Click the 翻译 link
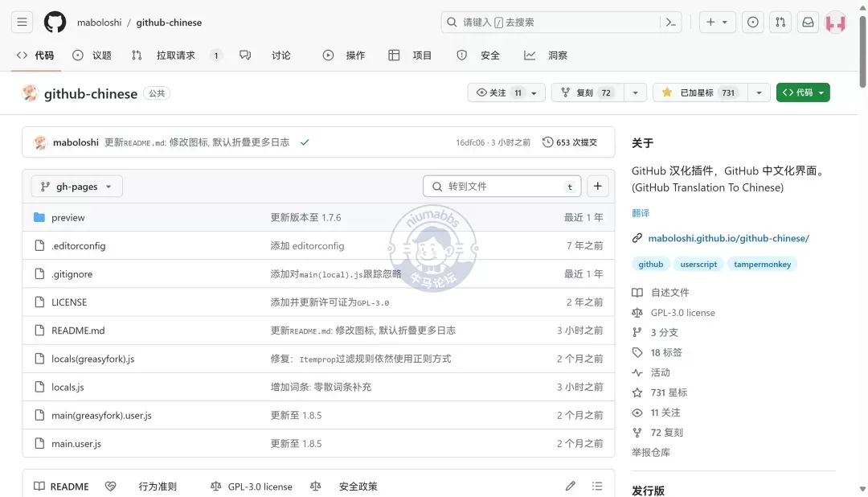 click(641, 213)
